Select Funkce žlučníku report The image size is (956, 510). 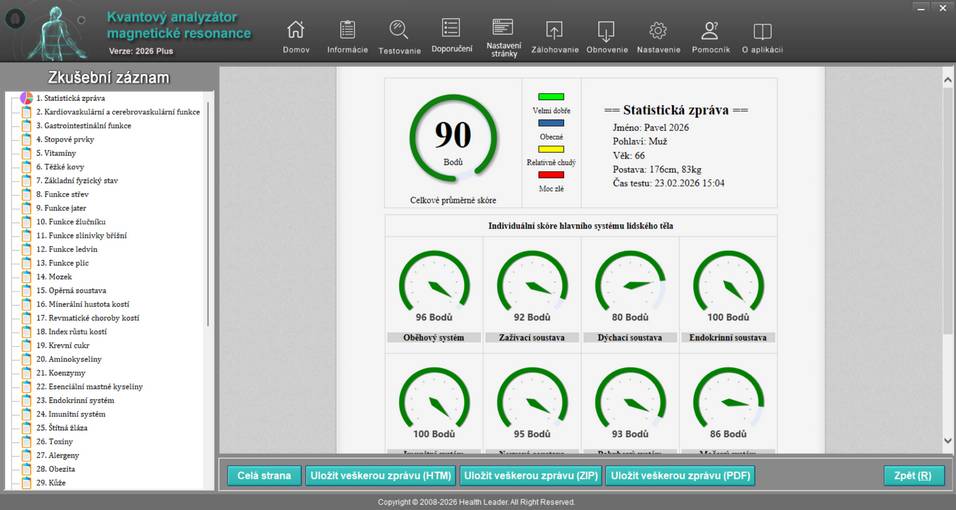[x=71, y=221]
